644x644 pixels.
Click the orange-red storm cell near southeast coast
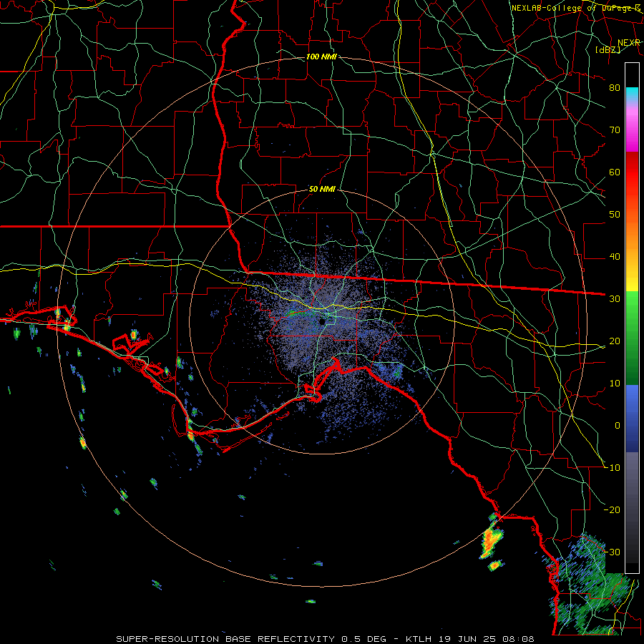coord(491,542)
